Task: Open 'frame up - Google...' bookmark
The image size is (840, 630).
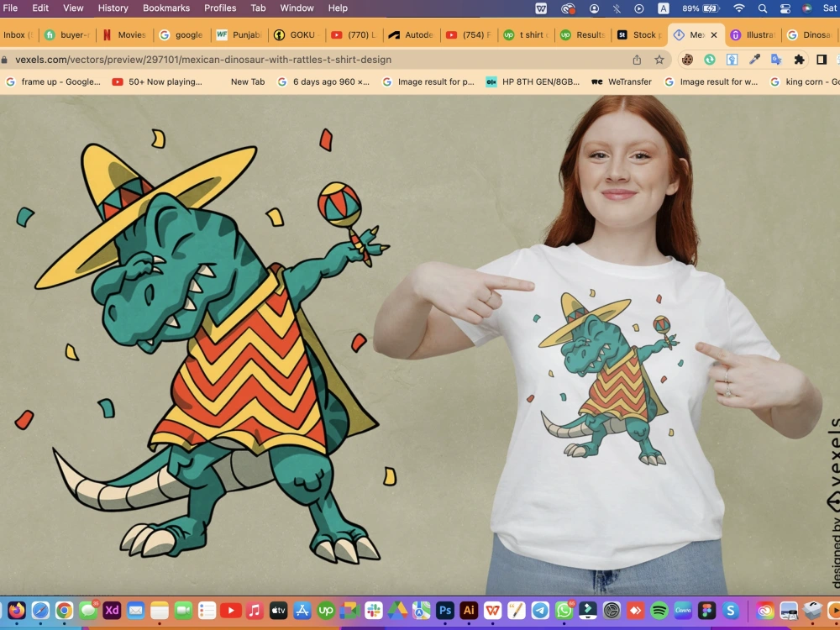Action: tap(53, 82)
